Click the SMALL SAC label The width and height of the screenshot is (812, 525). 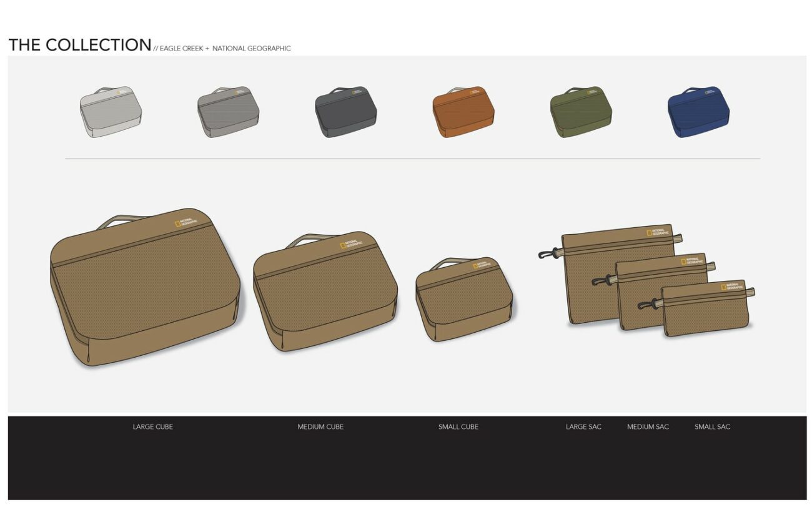click(x=712, y=427)
